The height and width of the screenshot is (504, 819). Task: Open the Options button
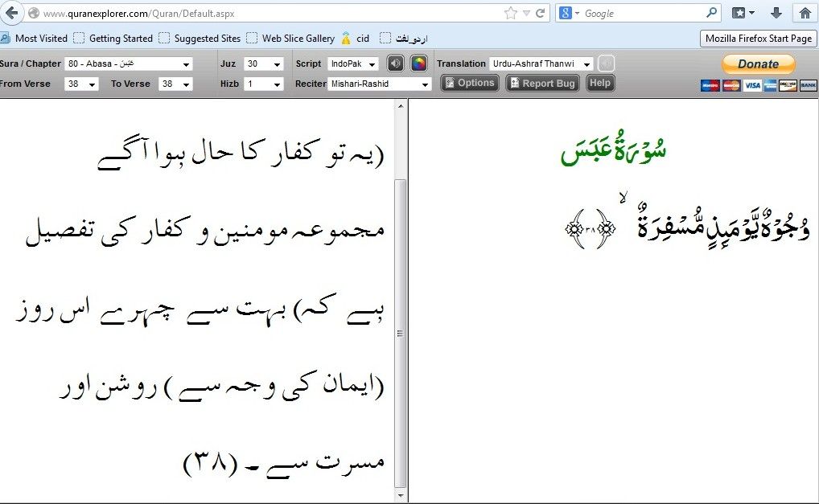click(x=470, y=83)
